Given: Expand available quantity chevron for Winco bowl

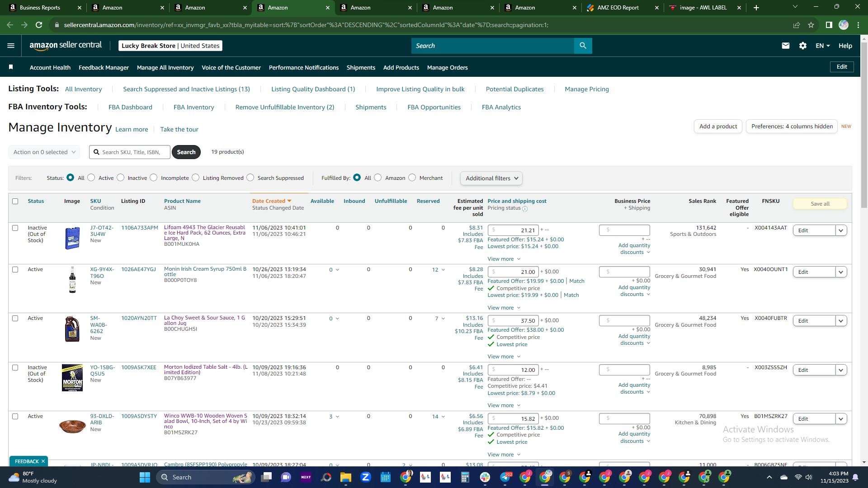Looking at the screenshot, I should [x=337, y=417].
